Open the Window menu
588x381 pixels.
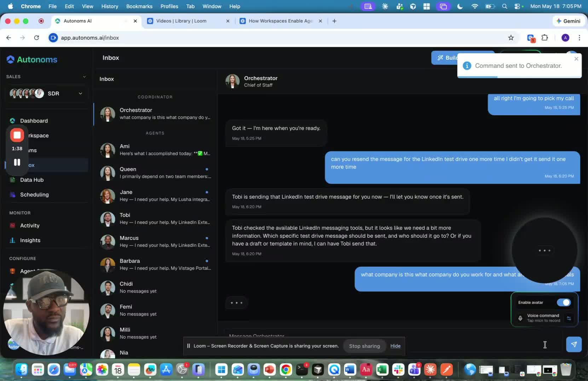pyautogui.click(x=212, y=6)
